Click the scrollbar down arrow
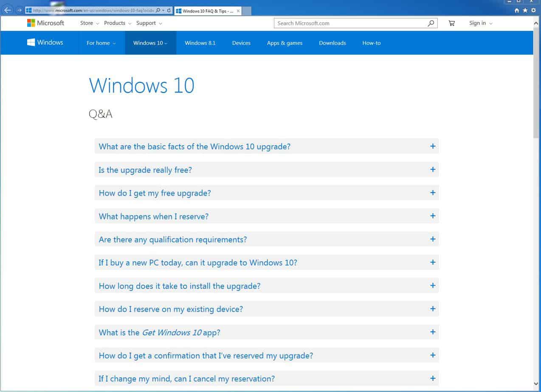The width and height of the screenshot is (541, 392). (x=537, y=384)
